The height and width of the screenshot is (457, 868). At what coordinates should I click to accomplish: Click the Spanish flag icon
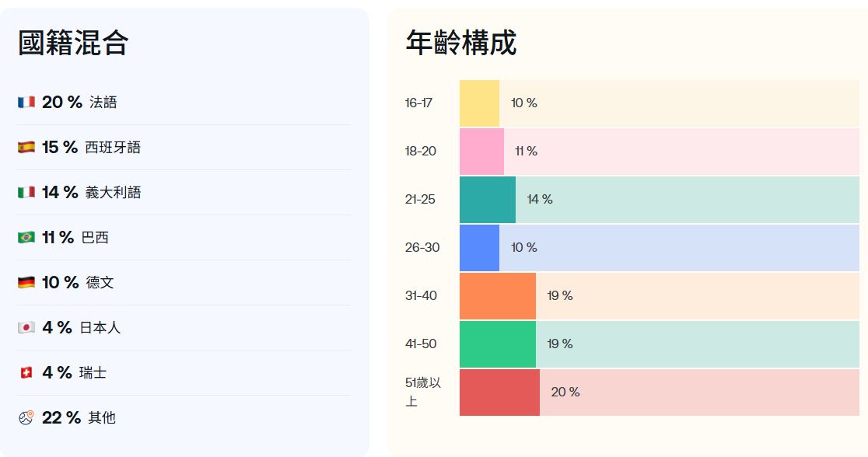[x=26, y=147]
